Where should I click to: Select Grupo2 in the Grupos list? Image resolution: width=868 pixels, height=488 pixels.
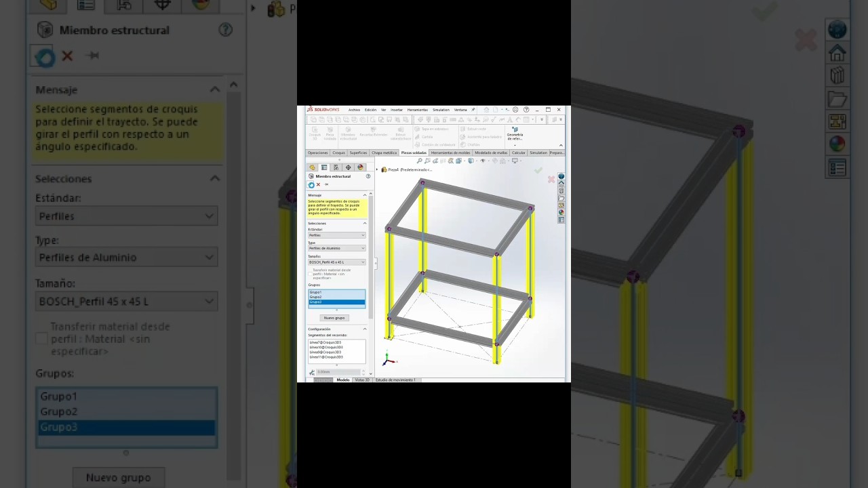pyautogui.click(x=337, y=297)
